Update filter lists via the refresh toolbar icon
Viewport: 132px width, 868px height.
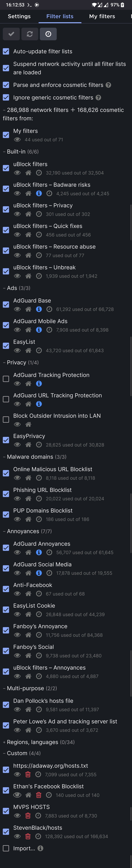point(30,34)
